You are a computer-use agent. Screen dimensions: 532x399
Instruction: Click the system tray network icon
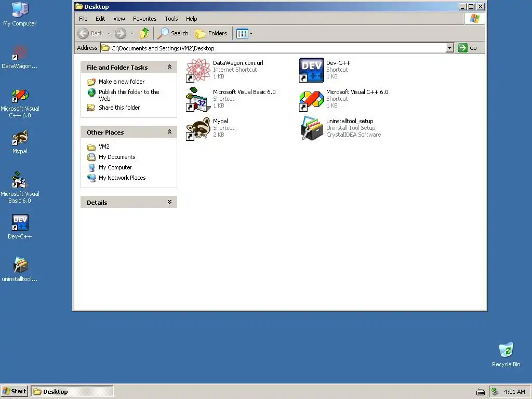[x=495, y=392]
